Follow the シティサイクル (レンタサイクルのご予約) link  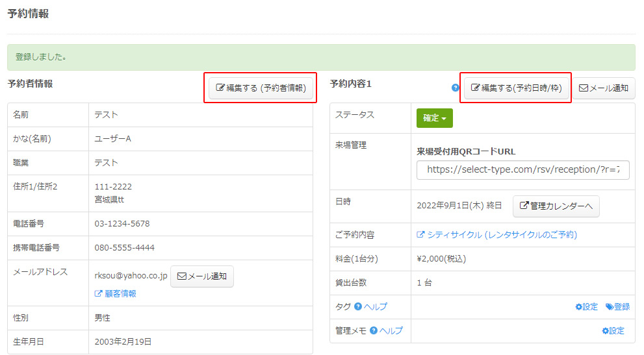point(496,234)
